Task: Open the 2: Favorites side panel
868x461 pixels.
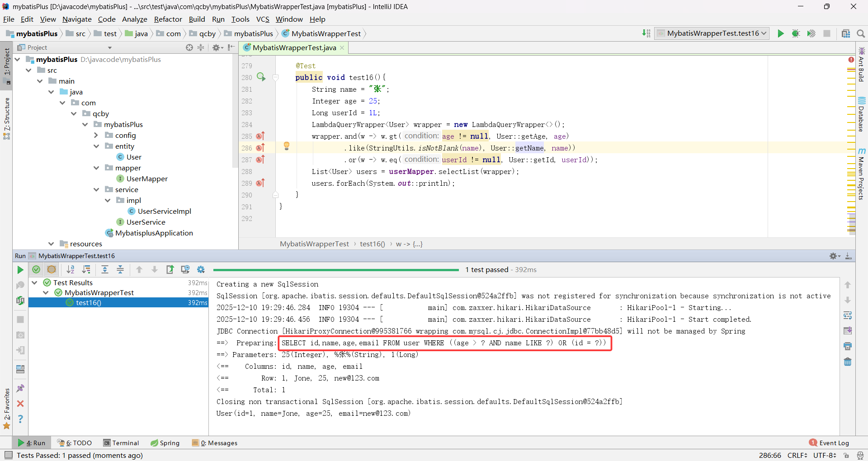Action: (x=6, y=409)
